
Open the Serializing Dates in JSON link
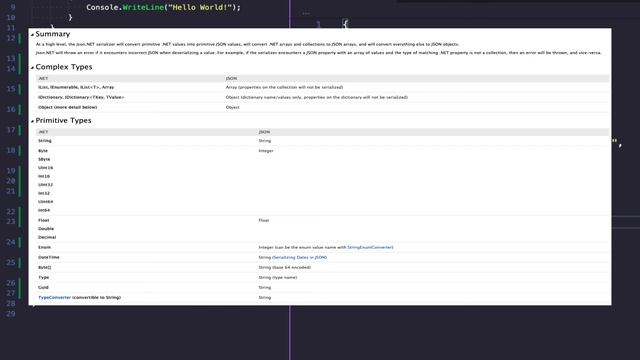pyautogui.click(x=300, y=258)
